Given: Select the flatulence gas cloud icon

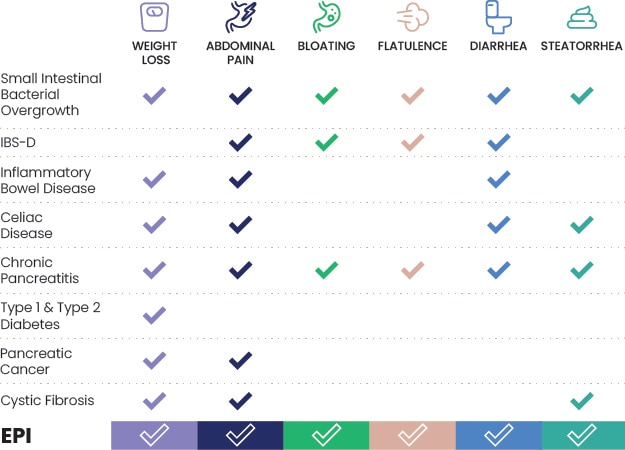Looking at the screenshot, I should (413, 17).
